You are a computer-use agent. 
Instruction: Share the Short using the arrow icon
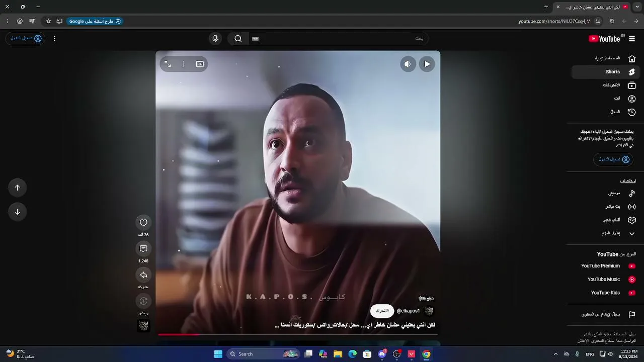pyautogui.click(x=143, y=275)
